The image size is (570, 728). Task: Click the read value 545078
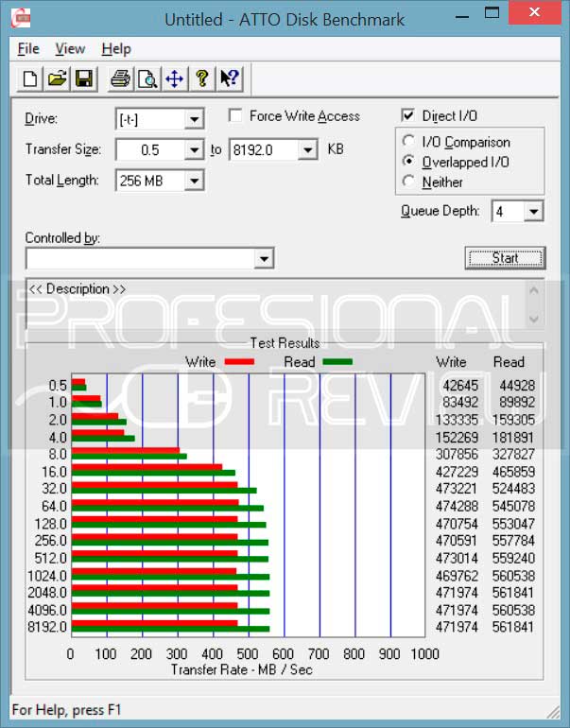[513, 506]
